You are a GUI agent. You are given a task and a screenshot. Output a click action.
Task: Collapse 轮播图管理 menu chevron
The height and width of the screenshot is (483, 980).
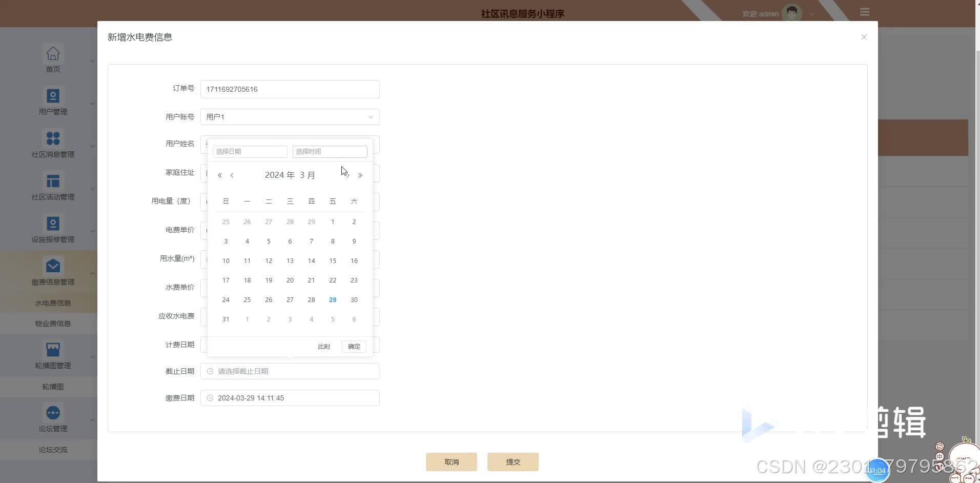[92, 357]
